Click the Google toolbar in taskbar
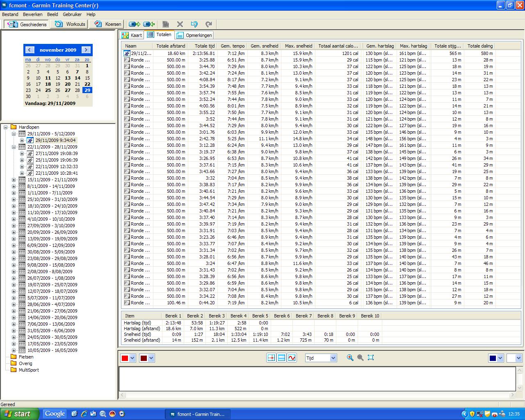This screenshot has width=525, height=420. 55,414
